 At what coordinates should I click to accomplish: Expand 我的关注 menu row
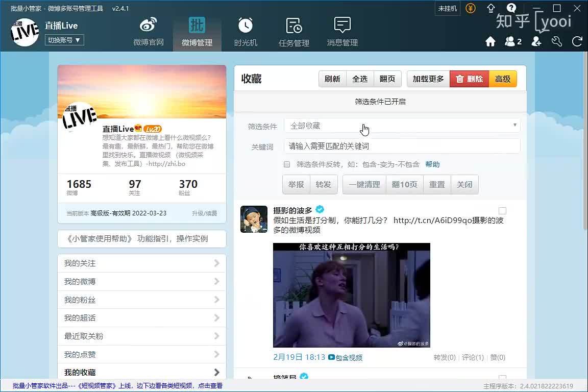click(142, 263)
